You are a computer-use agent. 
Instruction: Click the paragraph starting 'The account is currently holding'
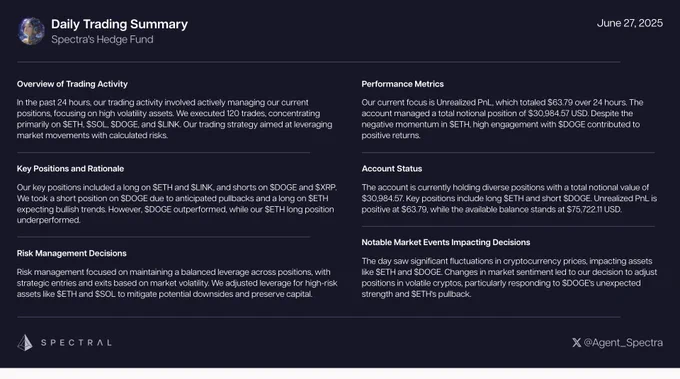[509, 198]
